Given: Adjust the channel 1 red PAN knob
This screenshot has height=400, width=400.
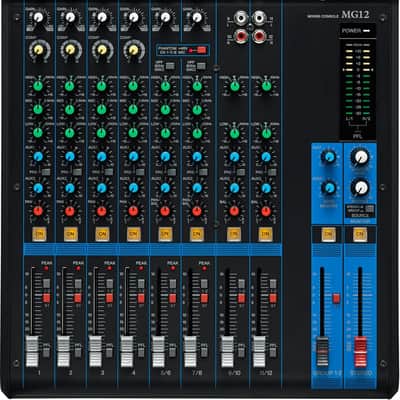Looking at the screenshot, I should click(38, 211).
